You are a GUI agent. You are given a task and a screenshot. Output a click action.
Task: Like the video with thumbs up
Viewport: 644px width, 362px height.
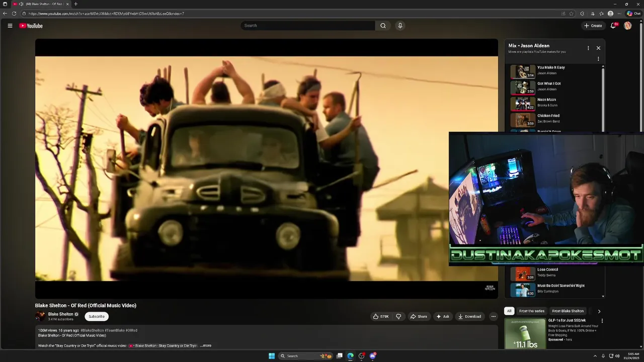[x=381, y=316]
